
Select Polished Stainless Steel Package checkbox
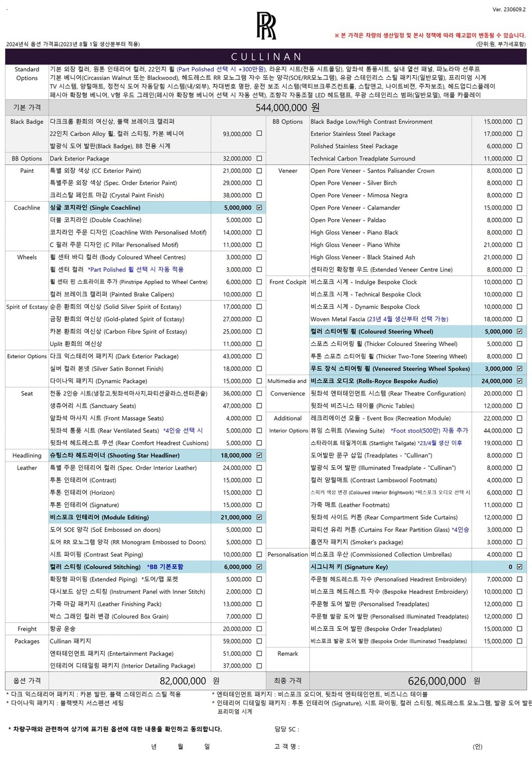point(519,146)
